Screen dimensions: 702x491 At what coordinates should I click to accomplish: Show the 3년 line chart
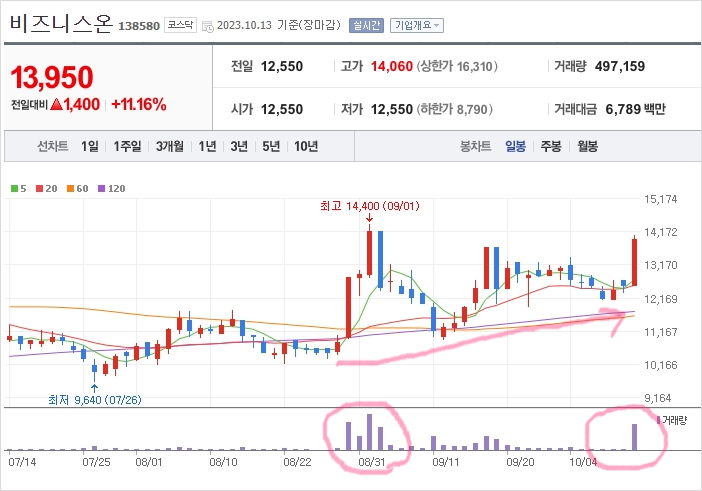click(x=239, y=146)
